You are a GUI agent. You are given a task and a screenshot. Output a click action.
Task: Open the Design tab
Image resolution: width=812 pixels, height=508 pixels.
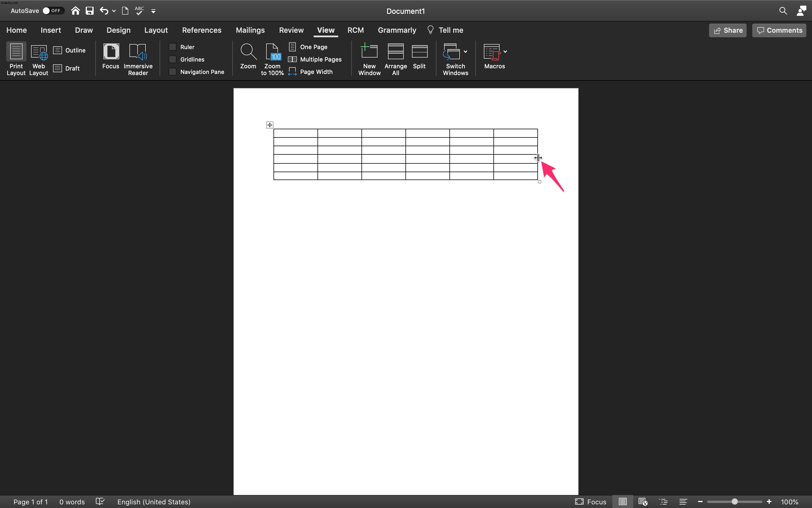[118, 30]
